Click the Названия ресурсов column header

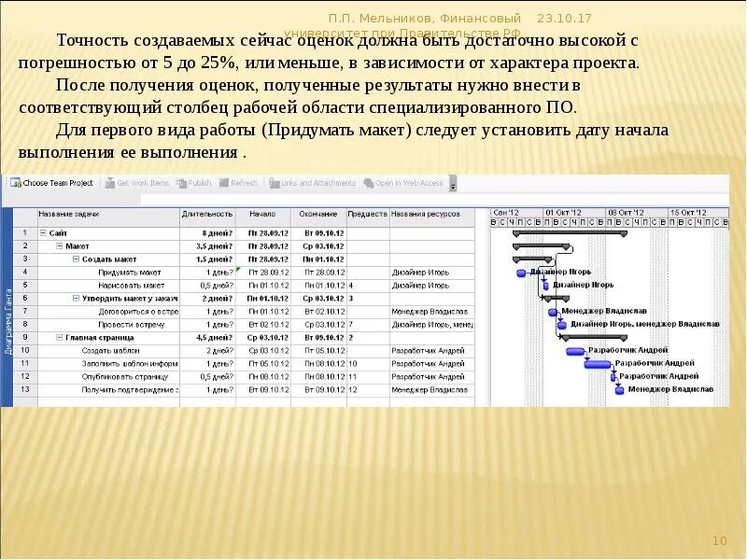point(432,217)
